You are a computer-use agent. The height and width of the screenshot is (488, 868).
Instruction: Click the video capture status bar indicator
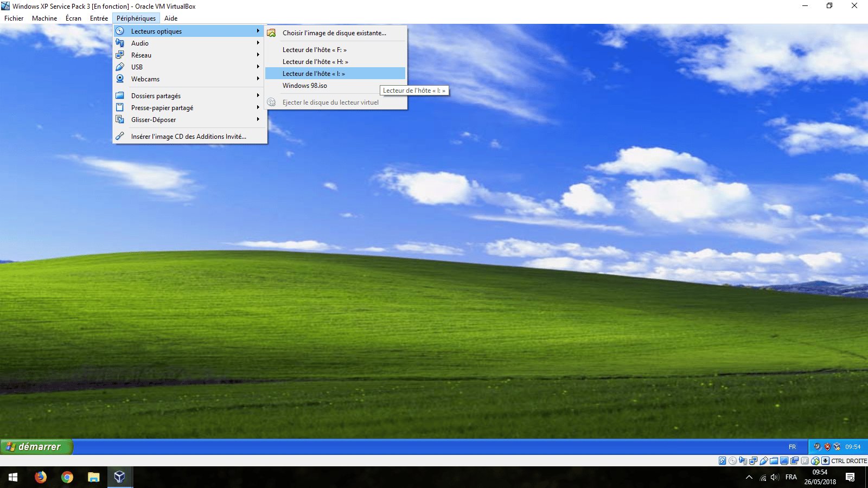(x=794, y=461)
